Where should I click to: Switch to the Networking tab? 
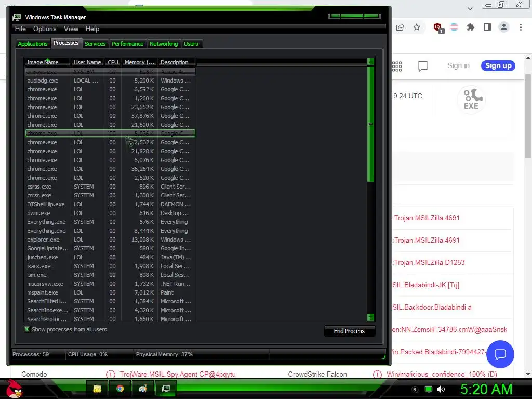tap(164, 44)
